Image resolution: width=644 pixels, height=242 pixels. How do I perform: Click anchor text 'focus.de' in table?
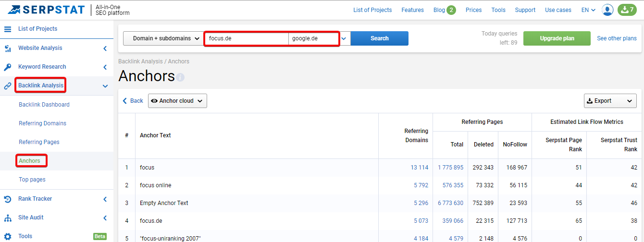point(151,221)
